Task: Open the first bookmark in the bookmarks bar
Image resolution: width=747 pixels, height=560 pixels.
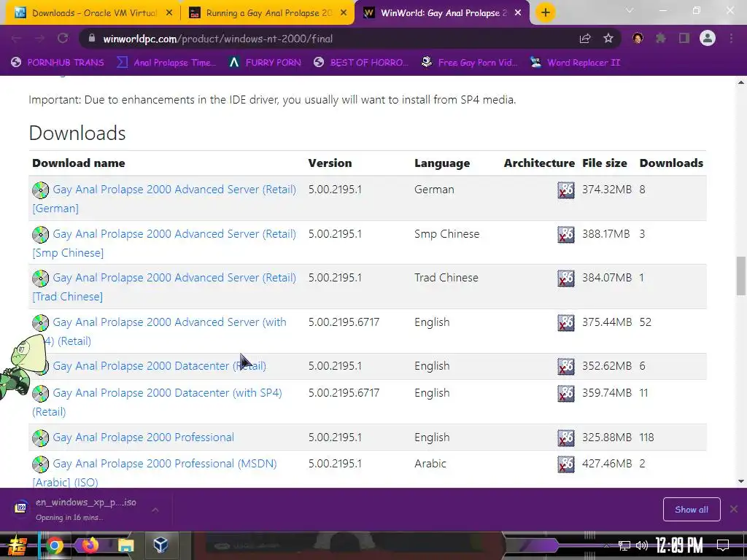Action: tap(57, 63)
